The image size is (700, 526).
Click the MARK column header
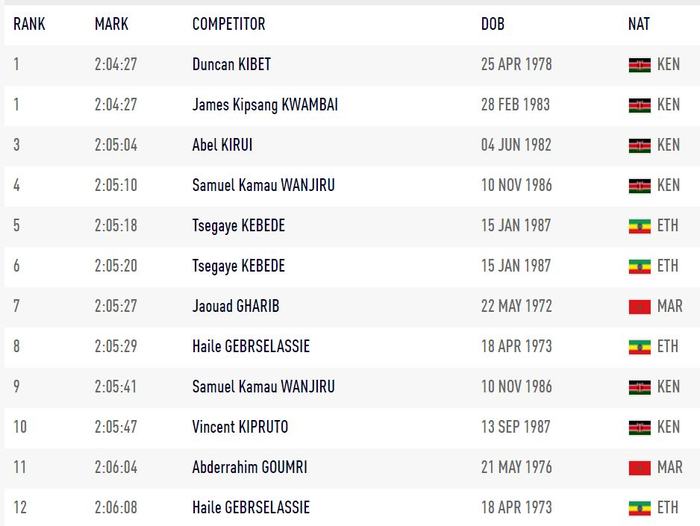pos(112,23)
